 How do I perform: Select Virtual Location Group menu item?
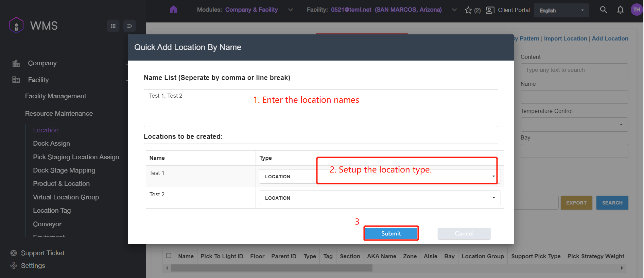[66, 197]
